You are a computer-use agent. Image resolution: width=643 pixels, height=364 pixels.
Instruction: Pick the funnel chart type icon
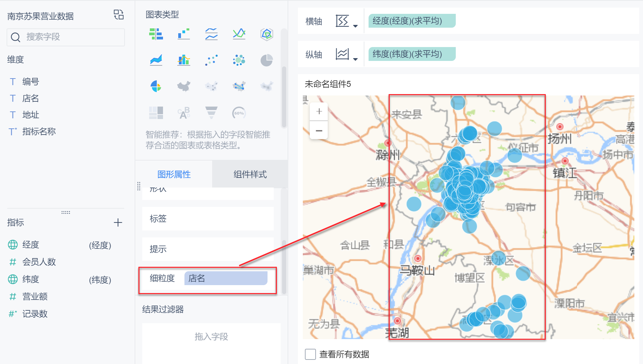211,112
